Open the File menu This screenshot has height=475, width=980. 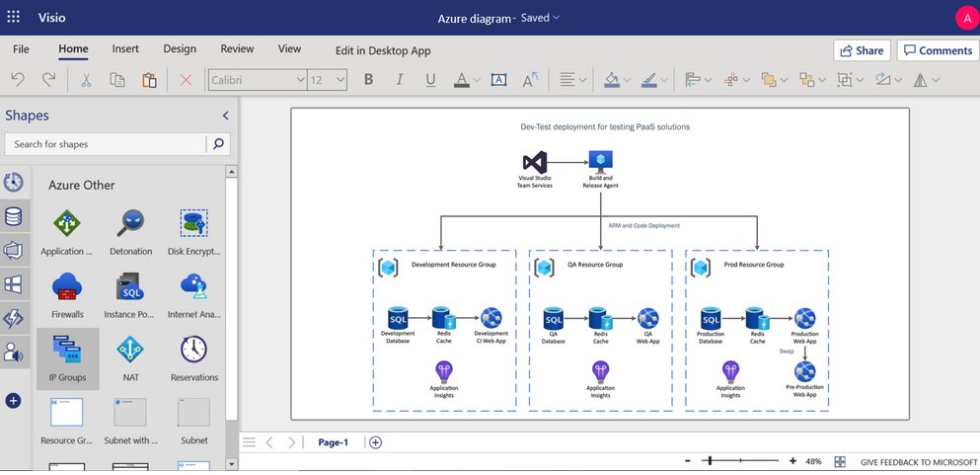(x=21, y=48)
